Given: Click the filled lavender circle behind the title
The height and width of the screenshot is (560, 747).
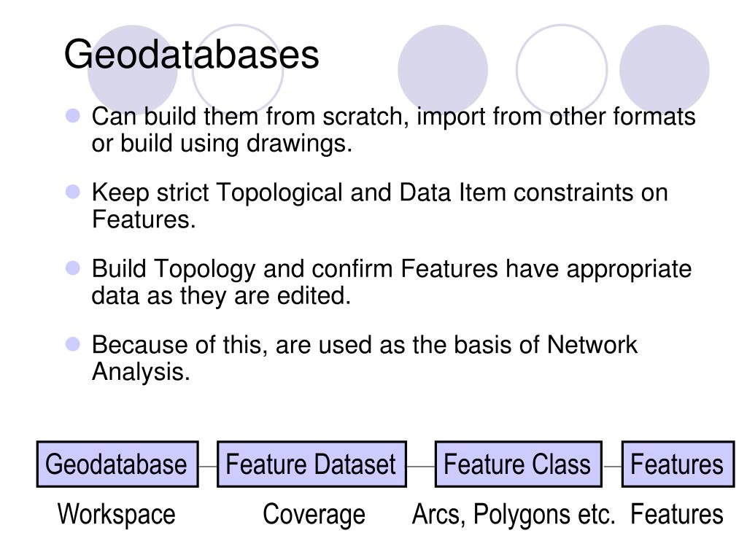Looking at the screenshot, I should tap(133, 70).
